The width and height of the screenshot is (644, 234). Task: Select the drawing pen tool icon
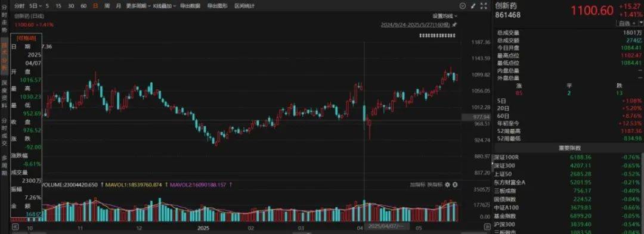473,6
